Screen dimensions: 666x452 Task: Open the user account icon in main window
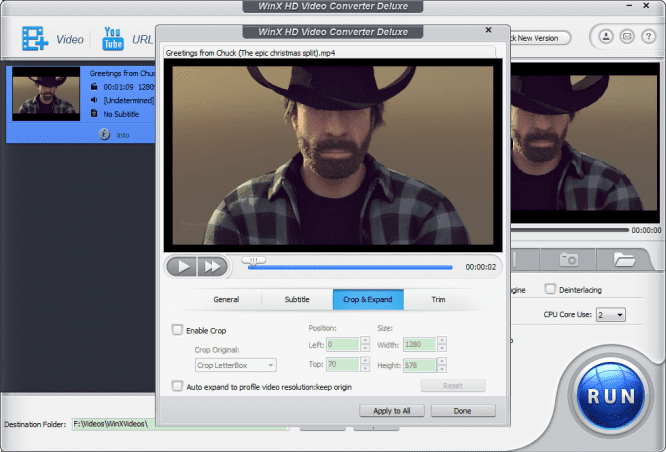606,37
